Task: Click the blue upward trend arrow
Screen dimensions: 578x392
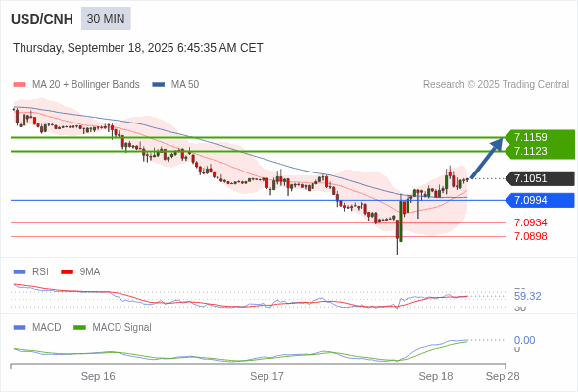Action: 487,158
